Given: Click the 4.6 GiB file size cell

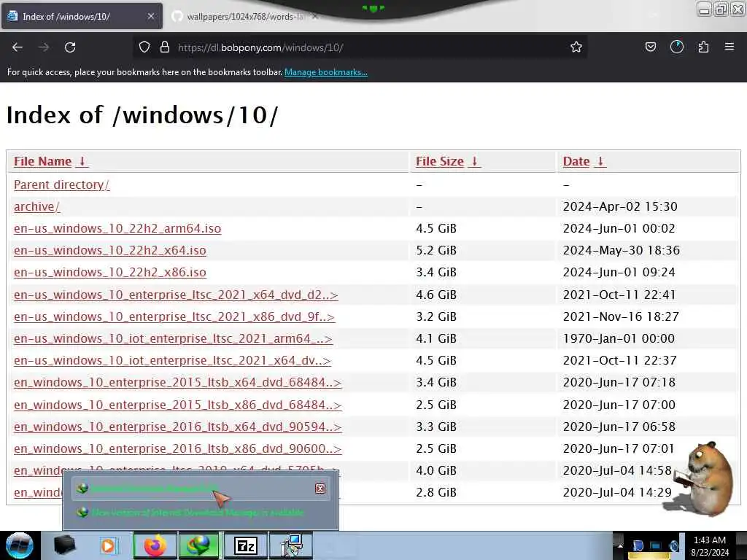Looking at the screenshot, I should coord(436,295).
